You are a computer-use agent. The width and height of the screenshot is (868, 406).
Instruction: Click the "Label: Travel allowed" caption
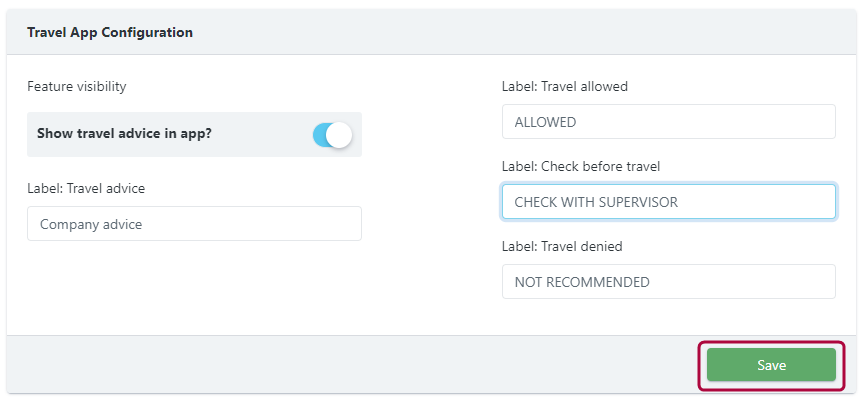pyautogui.click(x=565, y=86)
